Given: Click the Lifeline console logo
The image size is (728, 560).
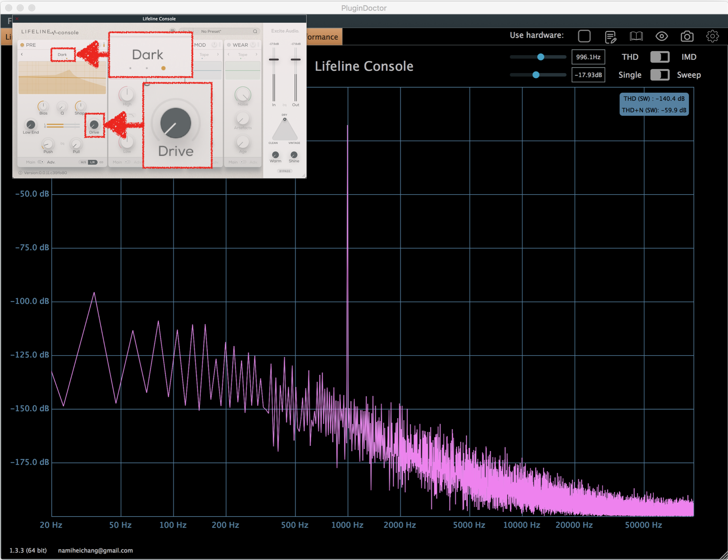Looking at the screenshot, I should 50,32.
